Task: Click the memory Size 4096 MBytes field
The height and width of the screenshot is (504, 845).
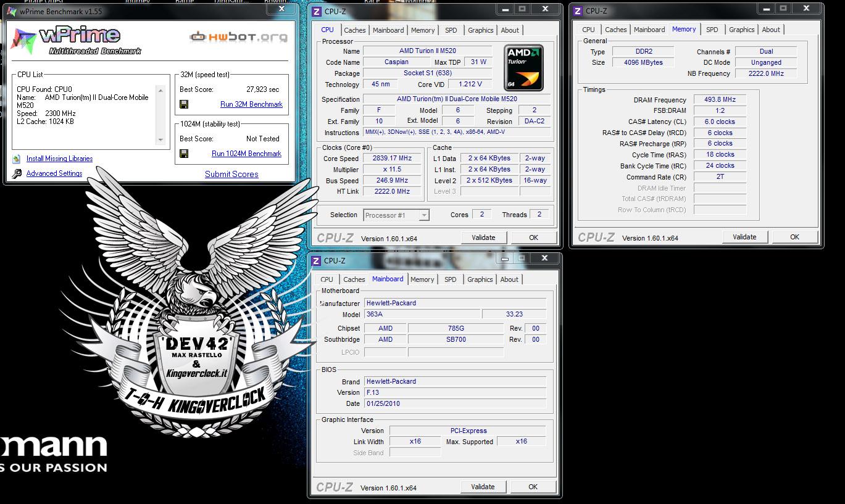Action: point(644,62)
